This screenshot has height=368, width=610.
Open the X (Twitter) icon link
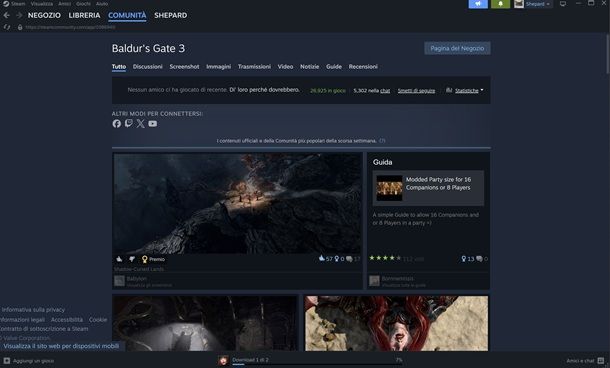[x=140, y=124]
